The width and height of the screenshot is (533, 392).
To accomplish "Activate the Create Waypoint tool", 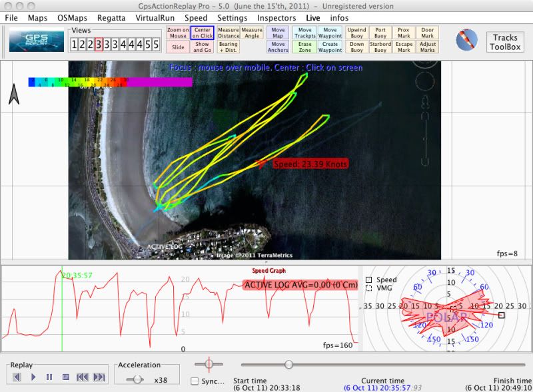I will (330, 47).
